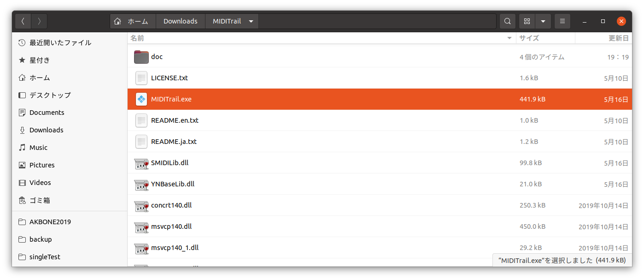
Task: Select the YNBaseLib.dll file icon
Action: pyautogui.click(x=141, y=184)
